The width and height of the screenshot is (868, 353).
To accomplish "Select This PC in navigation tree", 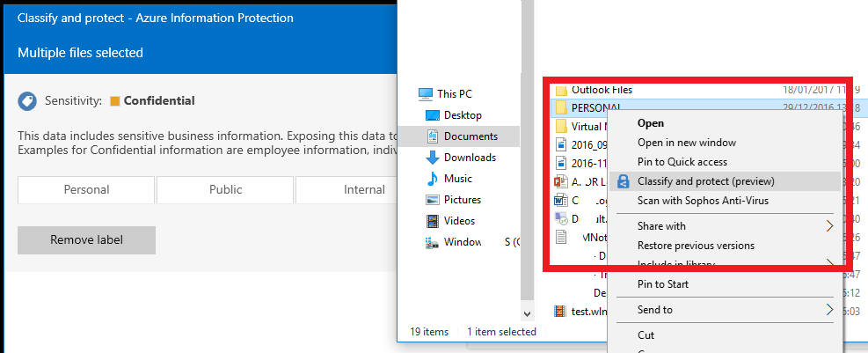I will click(x=455, y=94).
